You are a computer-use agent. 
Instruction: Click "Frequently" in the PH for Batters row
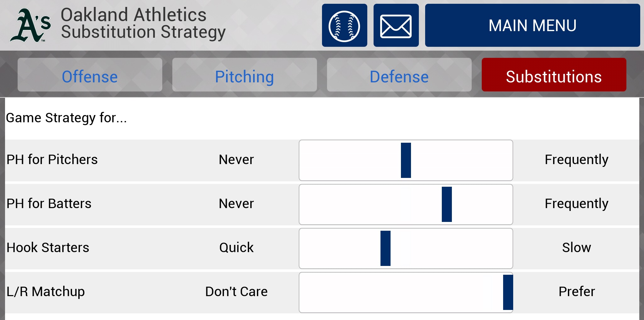(576, 204)
